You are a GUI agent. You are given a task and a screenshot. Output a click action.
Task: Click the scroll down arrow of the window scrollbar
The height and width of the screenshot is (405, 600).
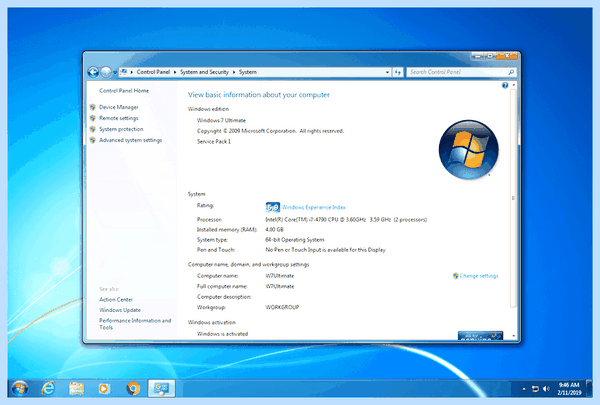514,336
